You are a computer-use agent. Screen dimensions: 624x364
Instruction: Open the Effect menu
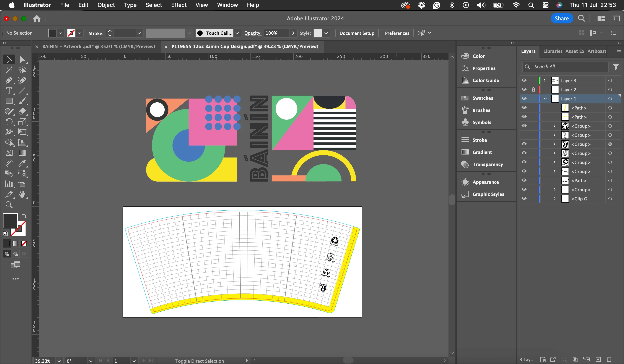tap(179, 5)
